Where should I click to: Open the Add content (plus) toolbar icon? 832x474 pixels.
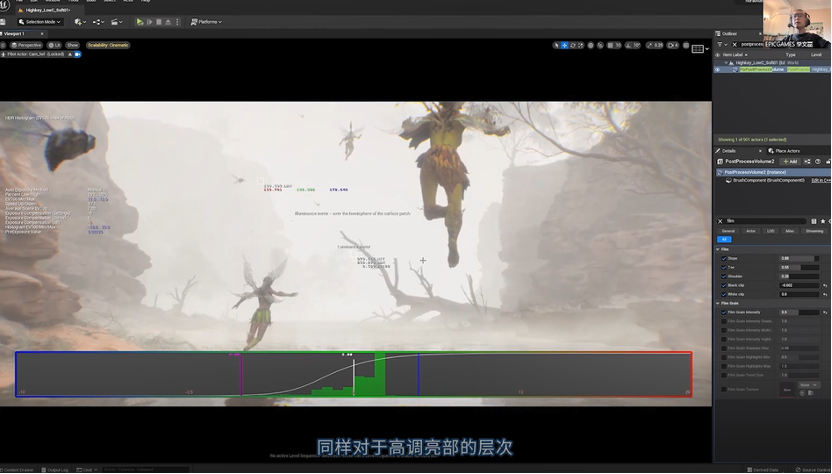point(80,22)
